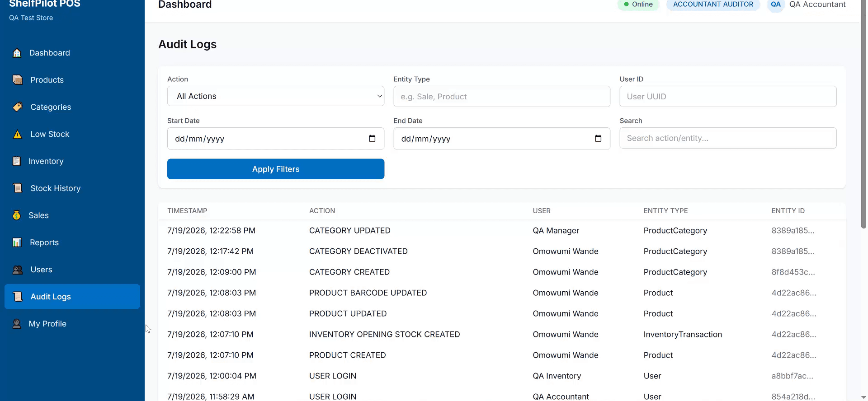Viewport: 868px width, 401px height.
Task: Click the QA Manager user cell
Action: tap(556, 230)
